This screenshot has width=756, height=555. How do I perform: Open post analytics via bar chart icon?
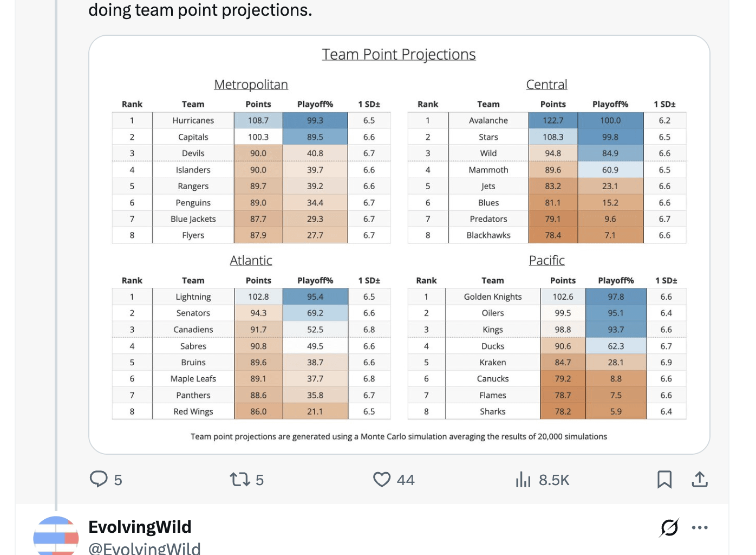523,479
